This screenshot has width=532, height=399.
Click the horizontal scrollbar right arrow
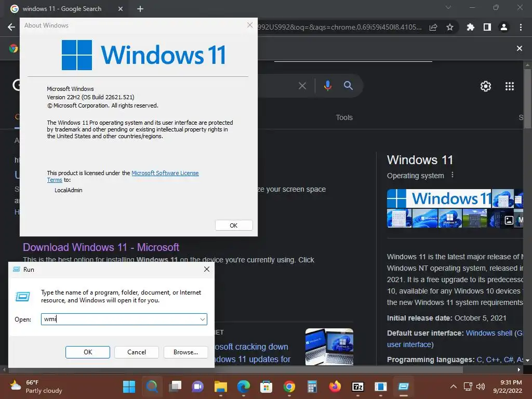click(519, 369)
